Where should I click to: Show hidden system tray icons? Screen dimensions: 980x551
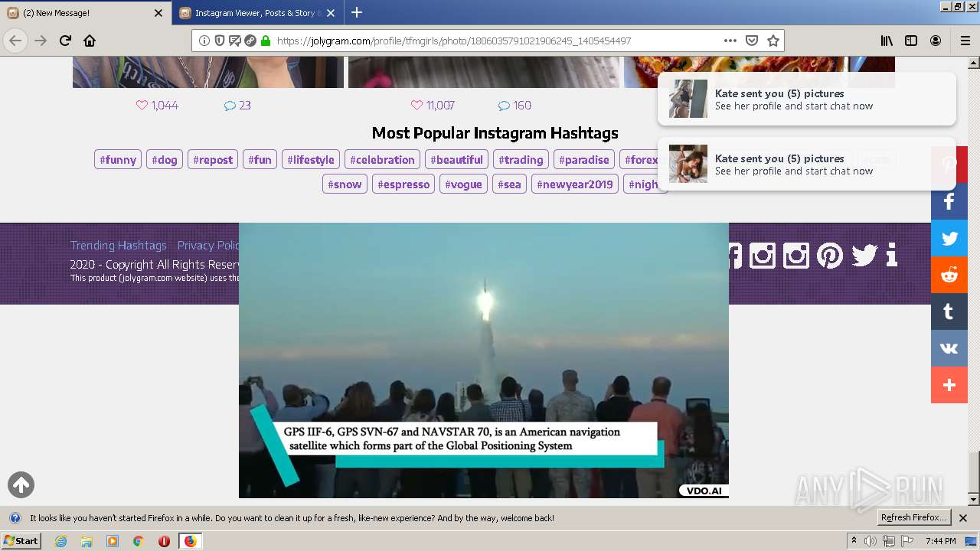click(854, 541)
